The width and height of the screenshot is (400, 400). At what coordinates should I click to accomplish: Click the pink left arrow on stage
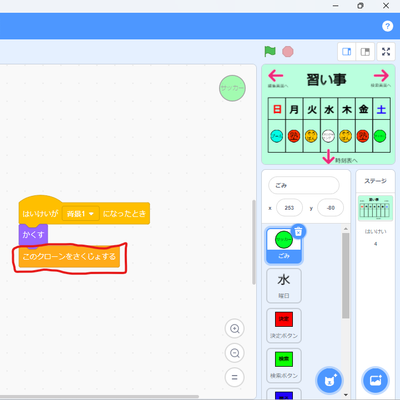coord(276,76)
